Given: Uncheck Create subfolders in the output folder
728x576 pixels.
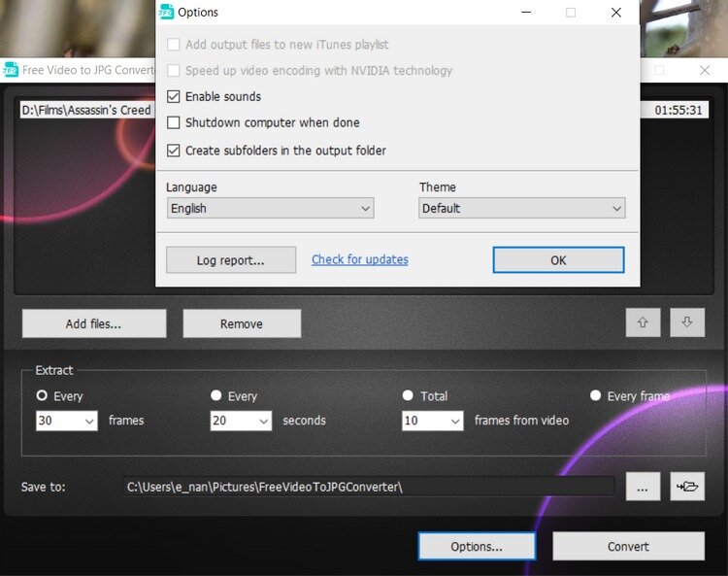Looking at the screenshot, I should [173, 151].
